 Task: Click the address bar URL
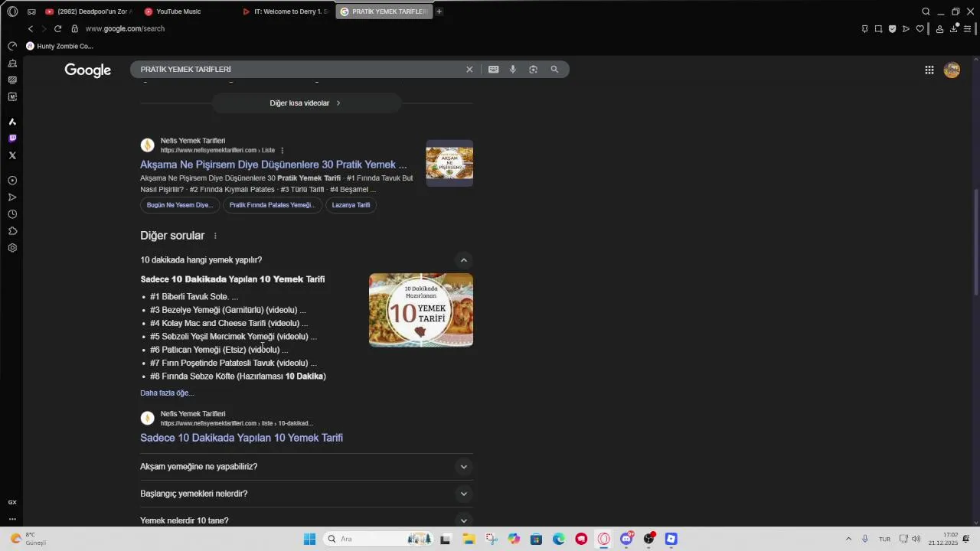point(125,28)
